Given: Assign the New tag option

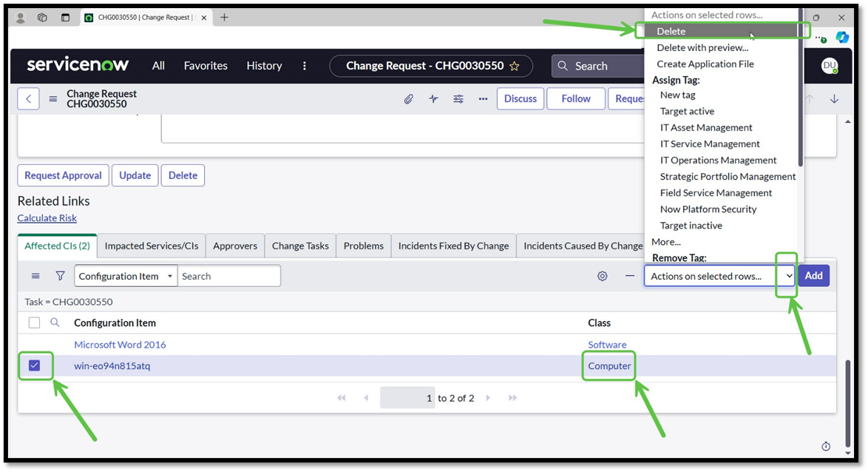Looking at the screenshot, I should coord(677,95).
